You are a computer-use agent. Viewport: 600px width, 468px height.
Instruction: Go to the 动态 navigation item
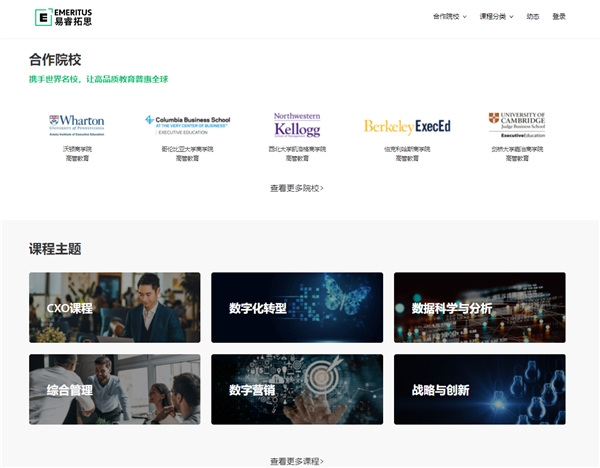533,17
